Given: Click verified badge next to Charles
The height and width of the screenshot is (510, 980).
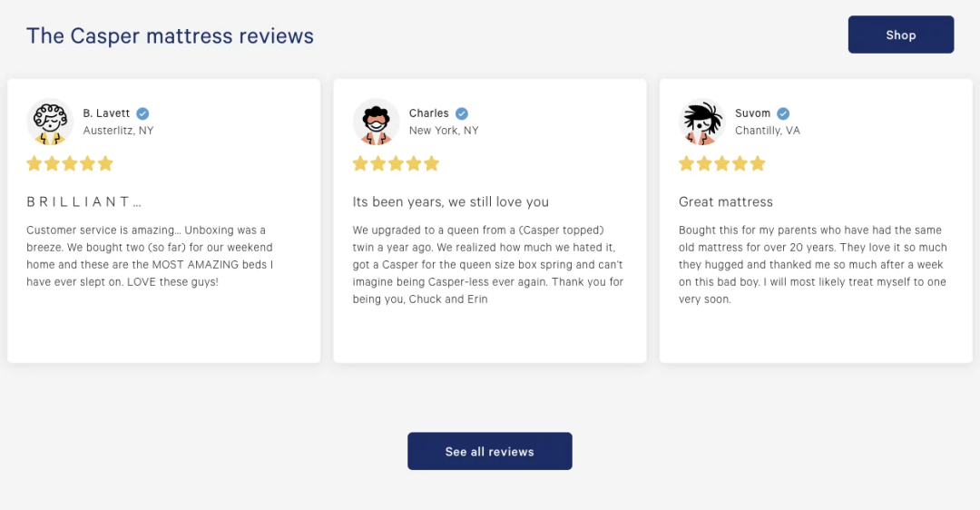Looking at the screenshot, I should [x=462, y=113].
